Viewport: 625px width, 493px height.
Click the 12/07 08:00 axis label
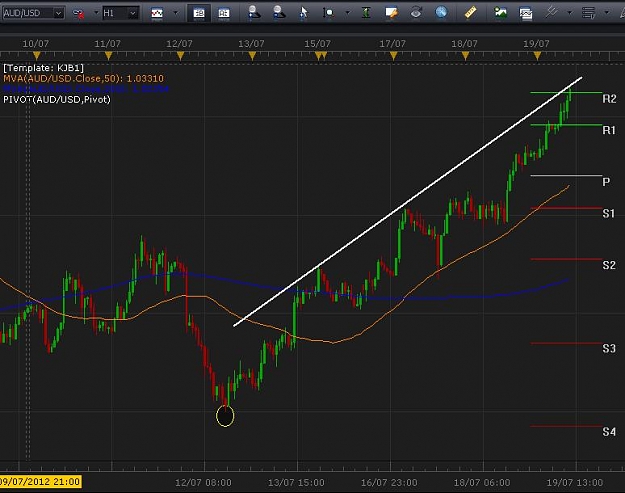pos(203,483)
